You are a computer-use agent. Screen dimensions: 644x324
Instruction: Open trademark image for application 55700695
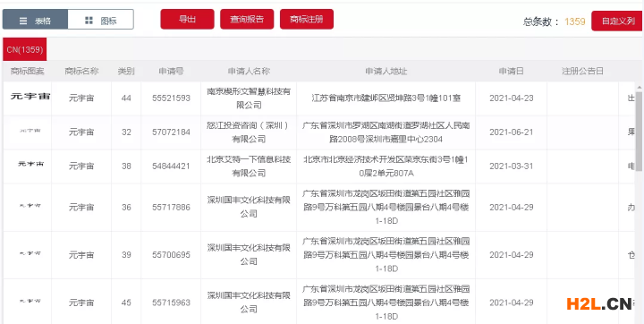pos(30,253)
